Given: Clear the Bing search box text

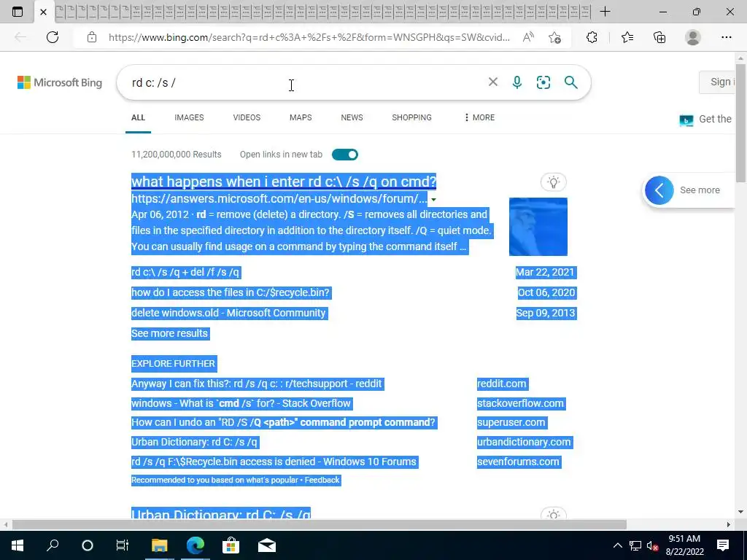Looking at the screenshot, I should click(x=493, y=82).
